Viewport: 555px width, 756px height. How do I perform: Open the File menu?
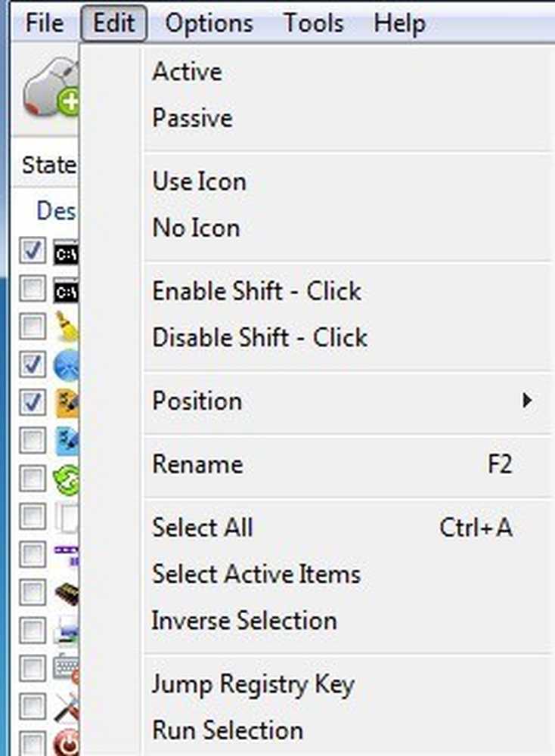click(45, 23)
